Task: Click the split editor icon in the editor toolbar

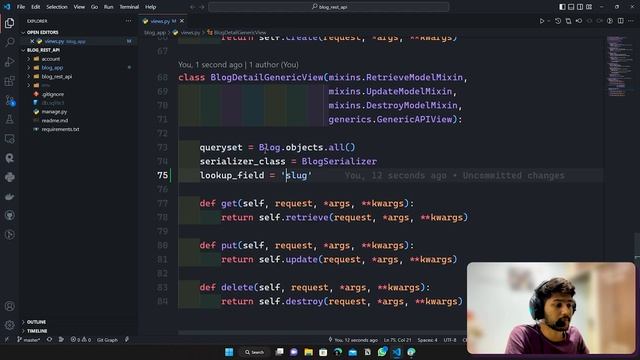Action: (620, 21)
